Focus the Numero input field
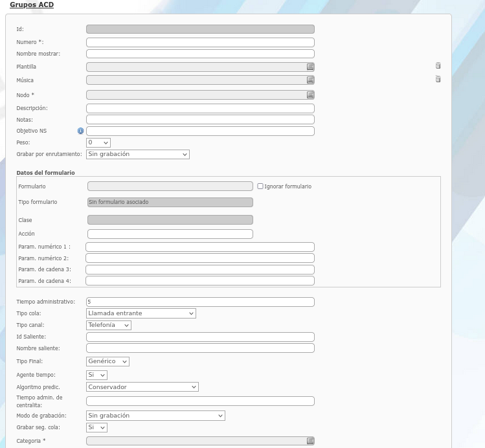The image size is (485, 448). [x=200, y=42]
